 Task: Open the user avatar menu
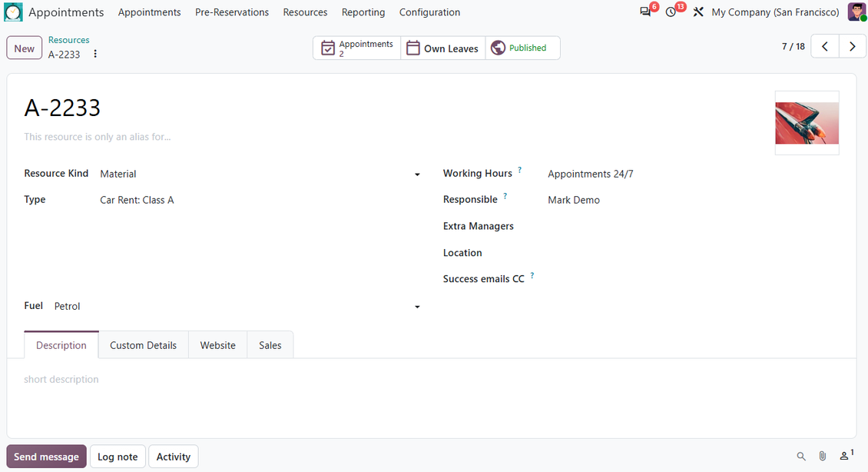pos(856,12)
